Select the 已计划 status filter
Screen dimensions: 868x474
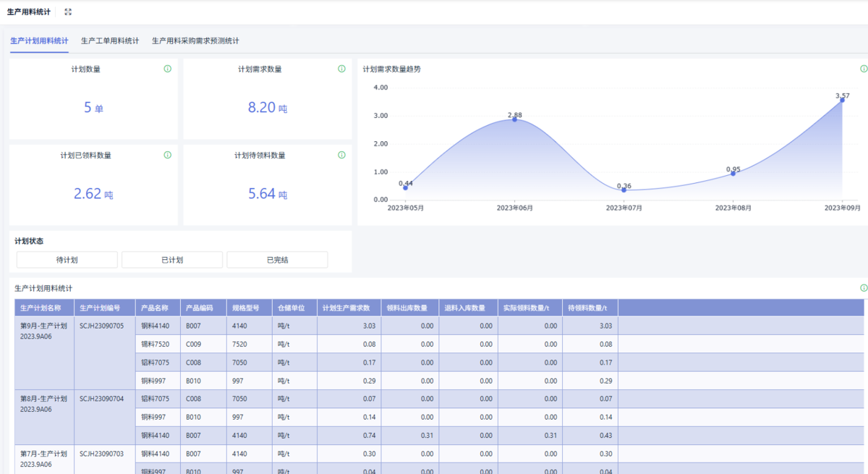tap(172, 260)
